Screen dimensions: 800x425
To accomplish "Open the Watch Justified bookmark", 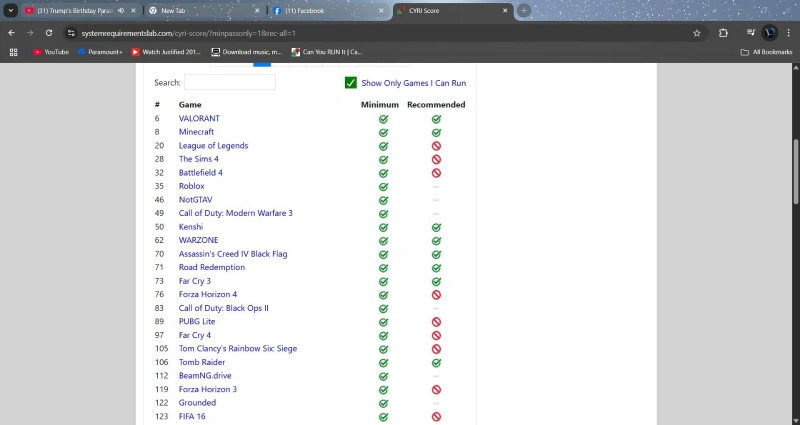I will [x=166, y=52].
